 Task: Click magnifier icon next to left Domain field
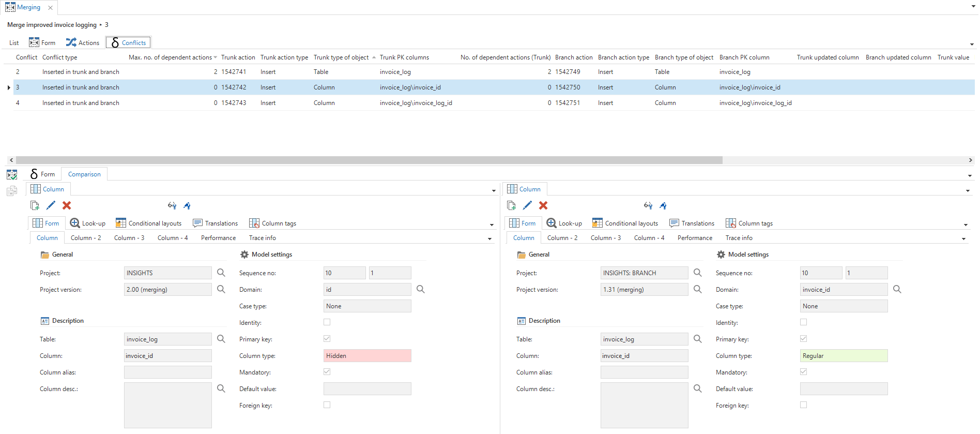pos(420,289)
